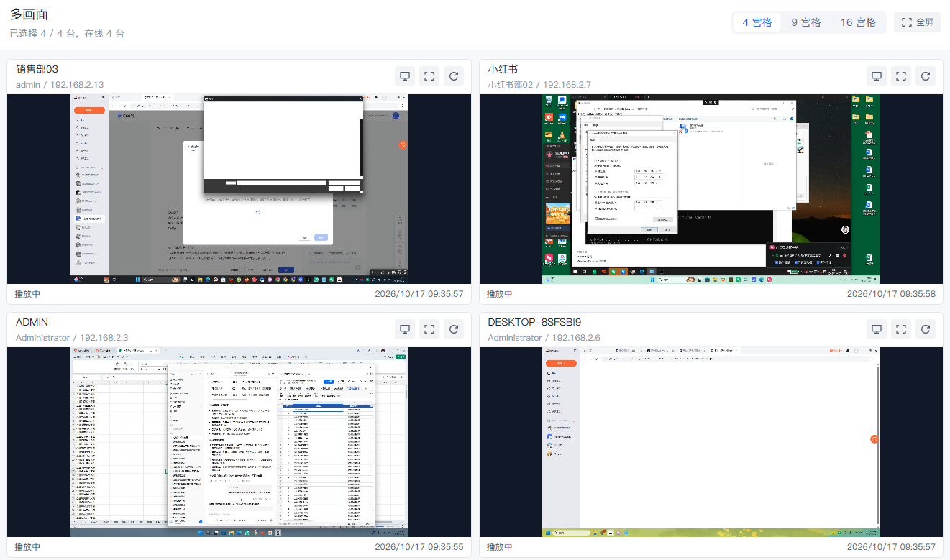Select the 小红书 screen thumbnail

[x=711, y=189]
